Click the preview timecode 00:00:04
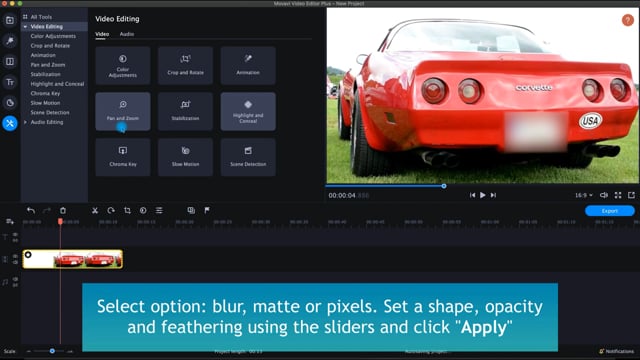This screenshot has height=360, width=640. click(342, 196)
